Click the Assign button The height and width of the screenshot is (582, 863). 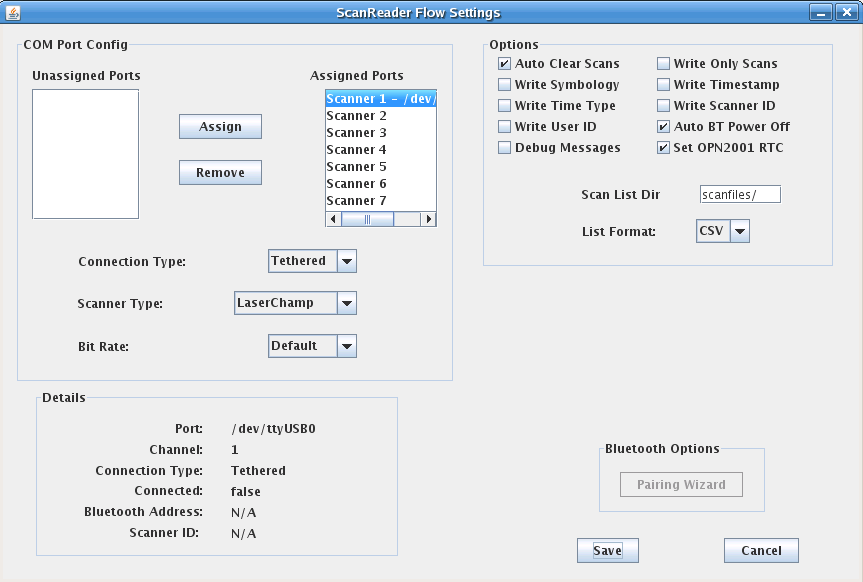(x=220, y=126)
